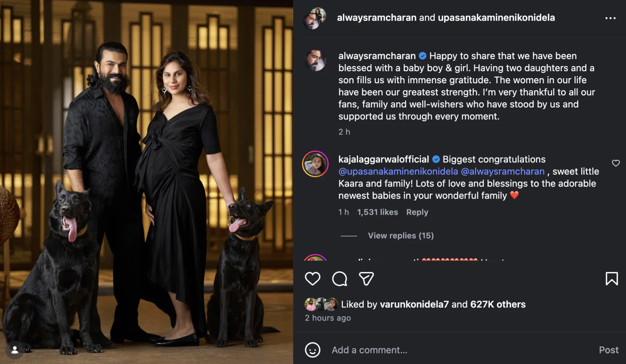Show tagged people in the photo
626x364 pixels.
14,350
